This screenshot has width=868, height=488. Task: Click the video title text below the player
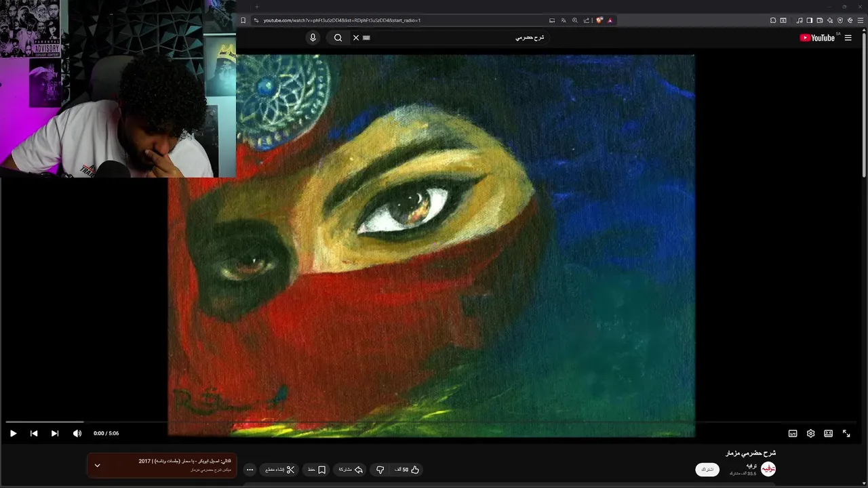point(751,453)
